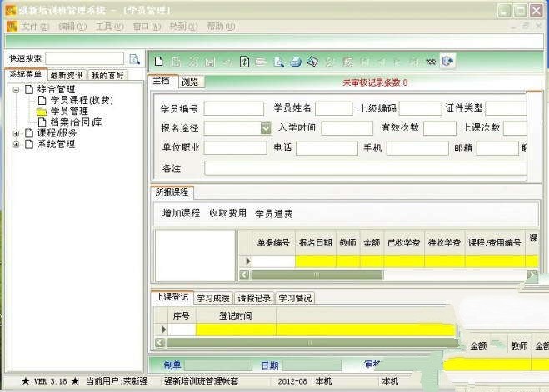Viewport: 549px width, 392px height.
Task: Click the quick search magnifier icon
Action: click(135, 59)
